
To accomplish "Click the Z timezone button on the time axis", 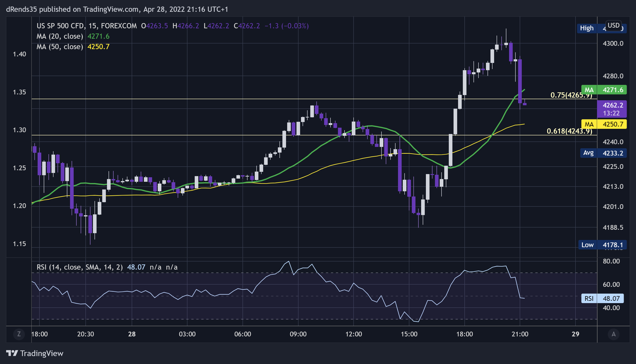I will [19, 334].
